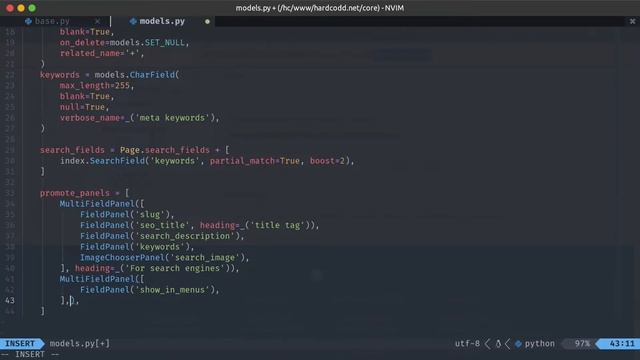Click the python filetype label
Screen dimensions: 640x360
point(540,344)
